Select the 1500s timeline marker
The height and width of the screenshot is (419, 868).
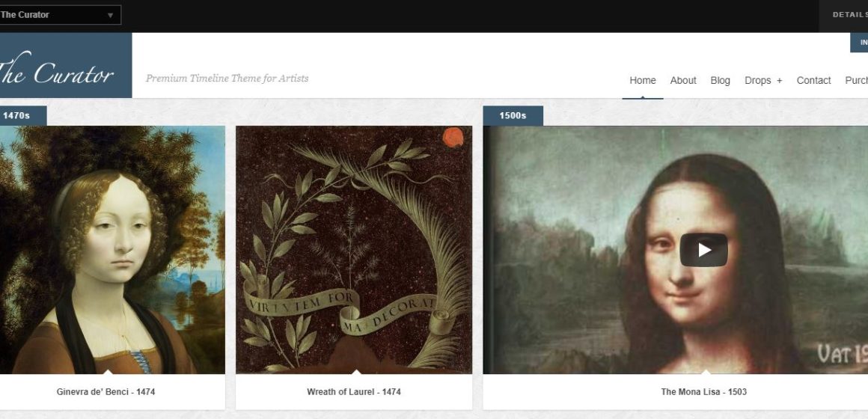[x=513, y=116]
